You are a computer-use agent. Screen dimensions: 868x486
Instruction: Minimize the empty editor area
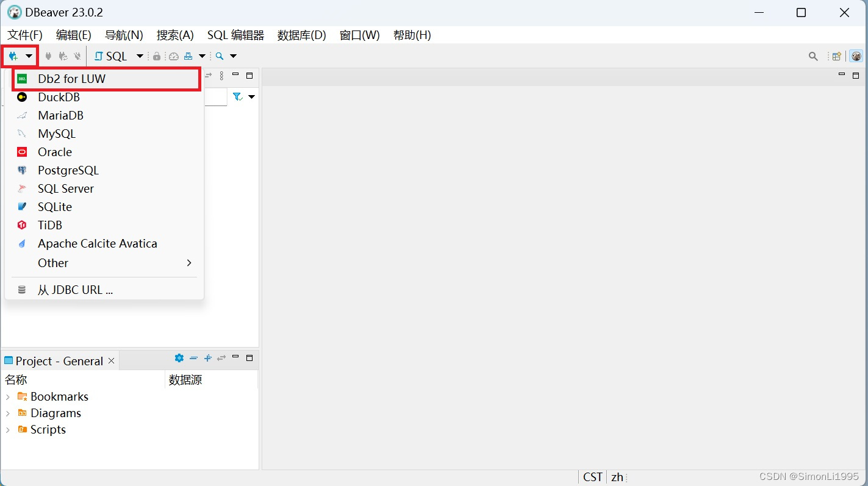point(842,74)
